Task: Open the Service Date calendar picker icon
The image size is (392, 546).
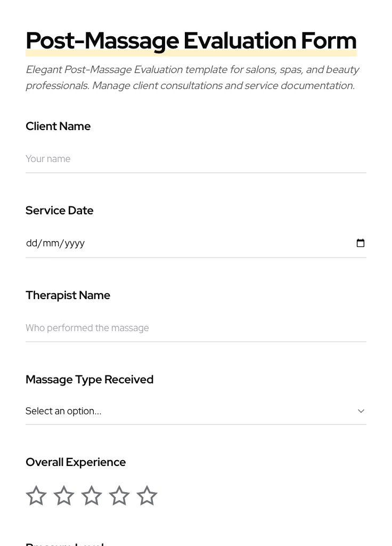Action: point(361,243)
